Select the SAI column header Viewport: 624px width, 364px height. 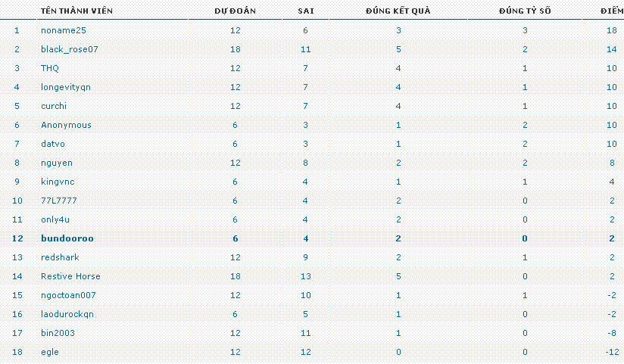(x=306, y=11)
